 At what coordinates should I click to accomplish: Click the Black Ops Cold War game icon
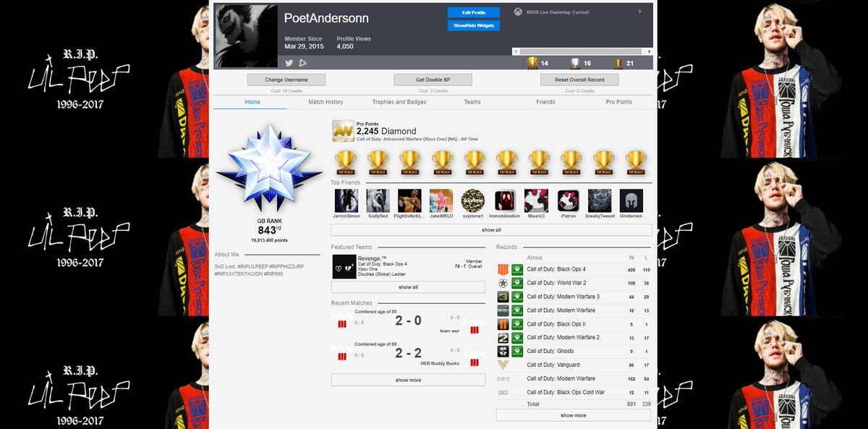coord(503,392)
